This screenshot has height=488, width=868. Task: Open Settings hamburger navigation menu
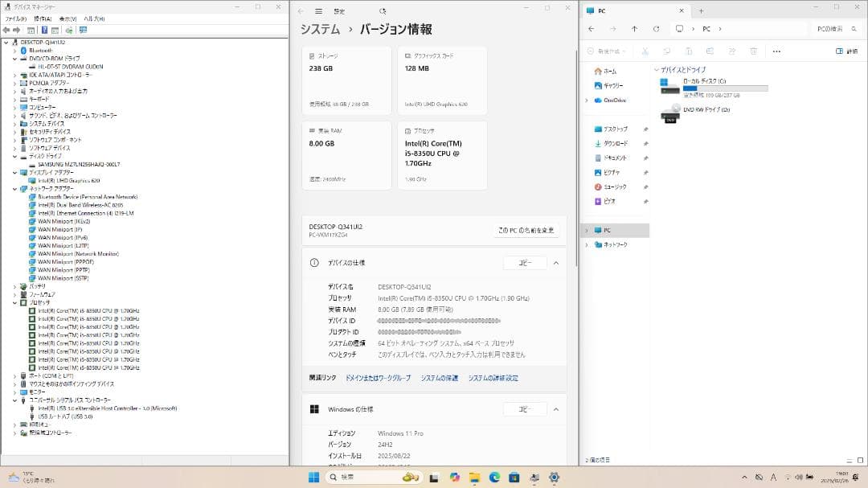click(x=319, y=11)
